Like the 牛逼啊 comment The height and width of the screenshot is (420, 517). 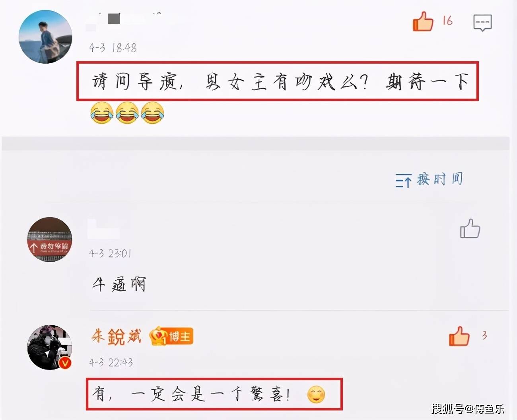(x=470, y=229)
